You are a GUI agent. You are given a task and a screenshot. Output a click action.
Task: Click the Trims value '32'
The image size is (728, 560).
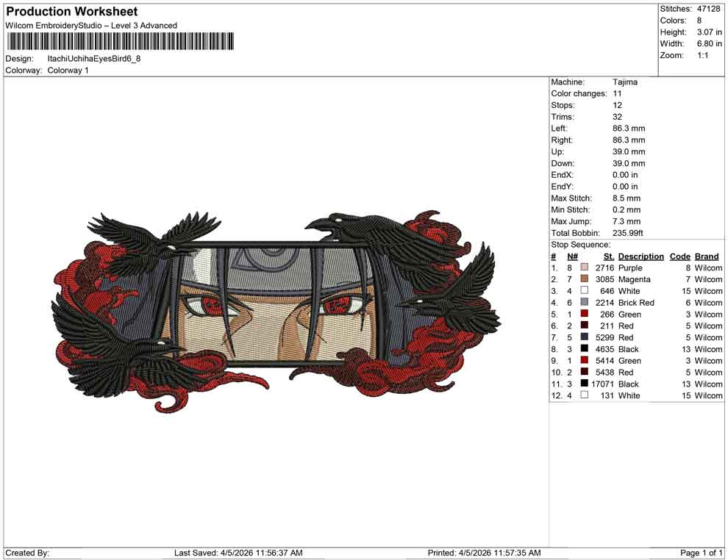click(617, 117)
